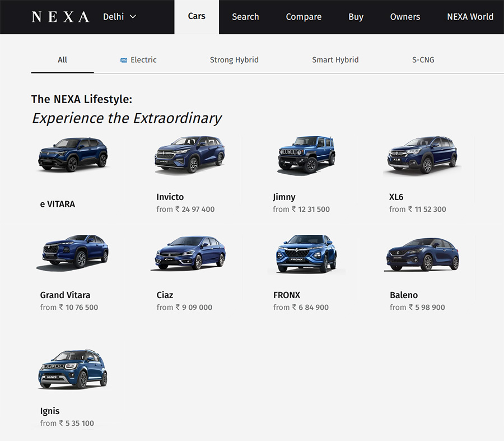The image size is (504, 441).
Task: Filter by Strong Hybrid tab
Action: click(x=234, y=60)
